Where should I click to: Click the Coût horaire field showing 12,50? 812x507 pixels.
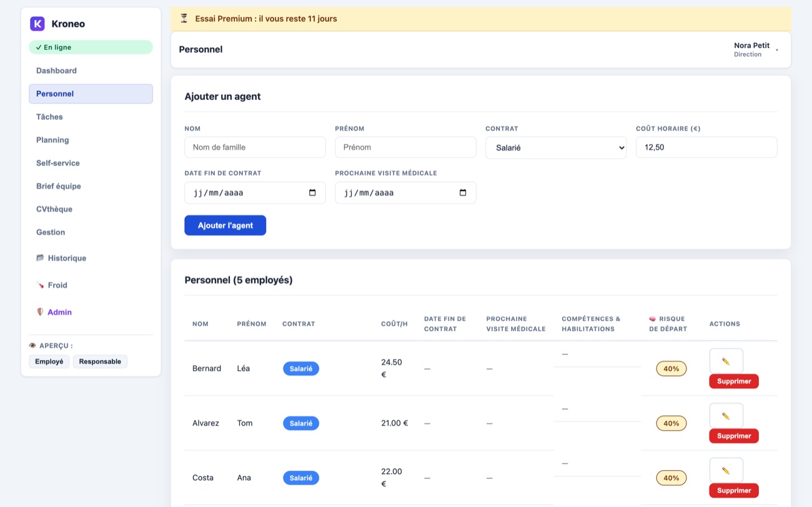(706, 147)
